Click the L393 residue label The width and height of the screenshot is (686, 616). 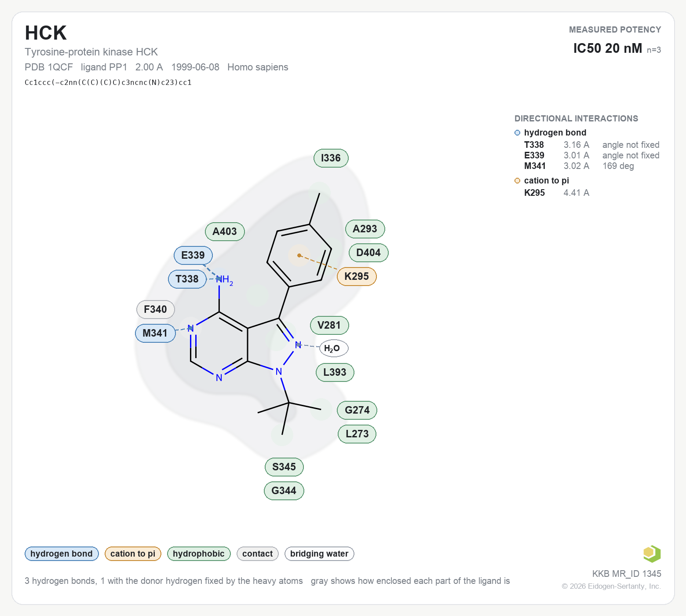tap(335, 372)
